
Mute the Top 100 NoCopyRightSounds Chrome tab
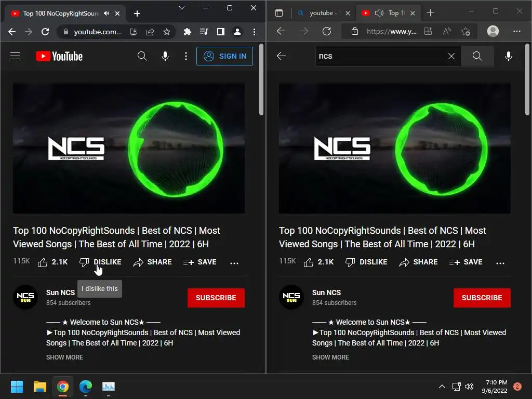(106, 13)
